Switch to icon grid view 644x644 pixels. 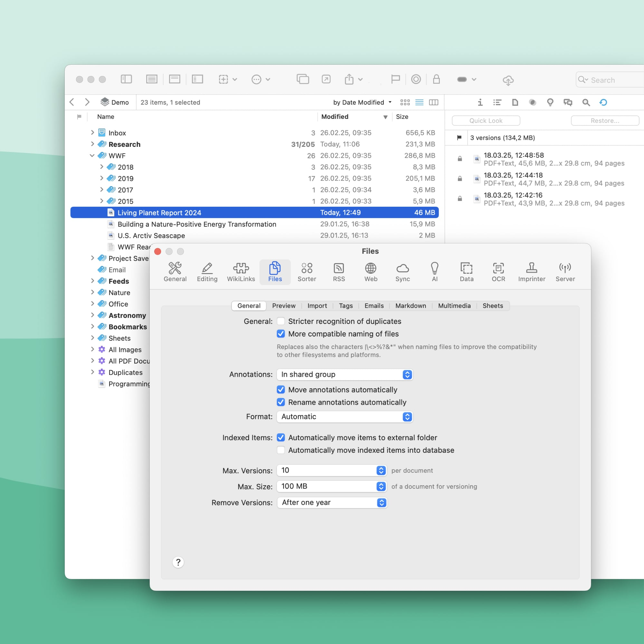tap(405, 102)
